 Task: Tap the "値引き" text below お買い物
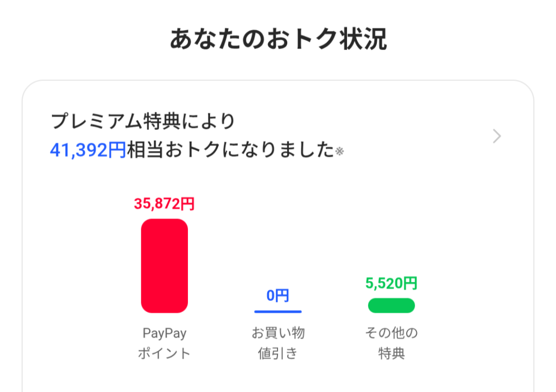tap(277, 353)
